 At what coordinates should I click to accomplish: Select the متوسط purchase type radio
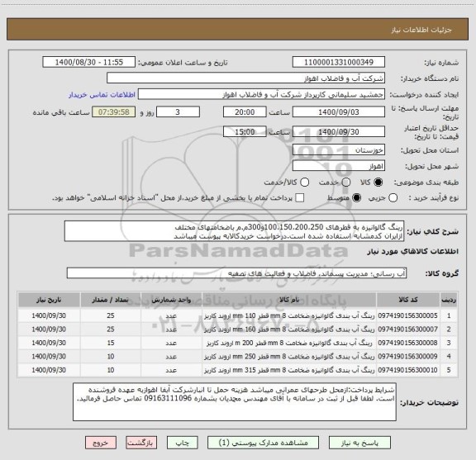356,198
